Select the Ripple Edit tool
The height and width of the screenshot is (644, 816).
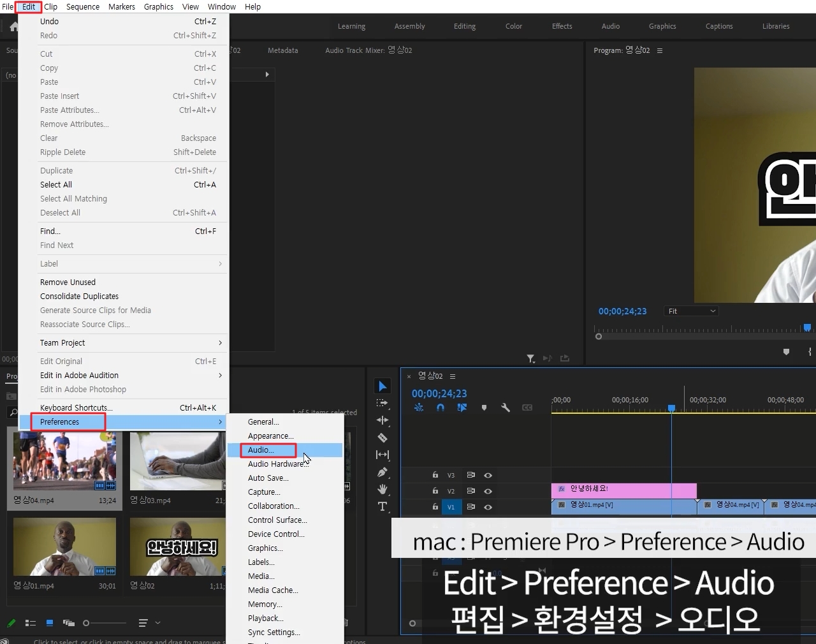pos(382,420)
